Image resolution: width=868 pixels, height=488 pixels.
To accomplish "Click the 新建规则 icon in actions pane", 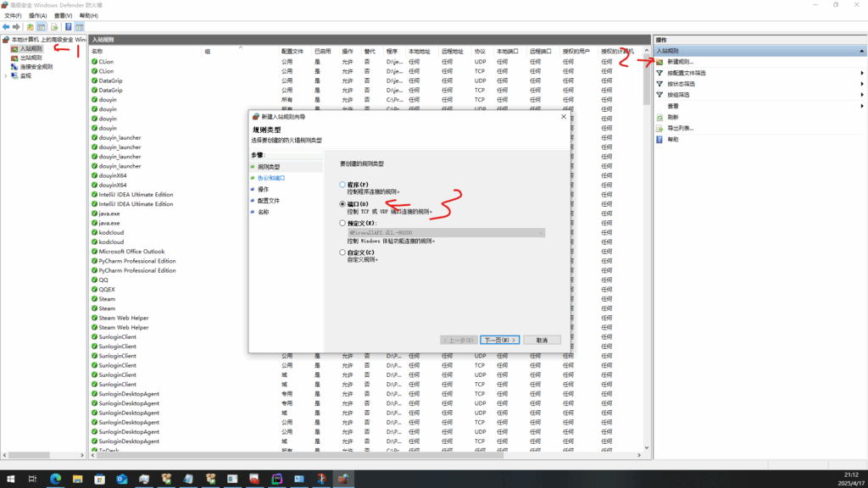I will coord(659,62).
